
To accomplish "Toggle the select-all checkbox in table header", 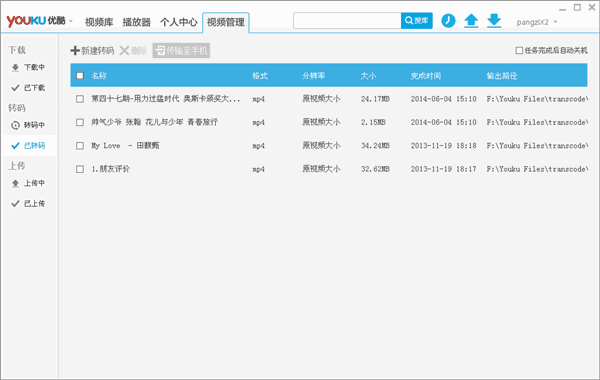I will tap(80, 75).
